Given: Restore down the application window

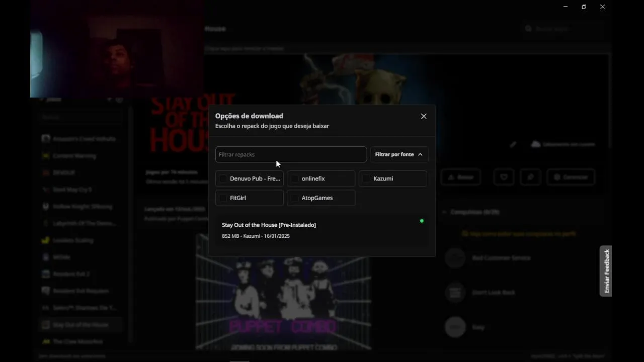Looking at the screenshot, I should point(584,7).
